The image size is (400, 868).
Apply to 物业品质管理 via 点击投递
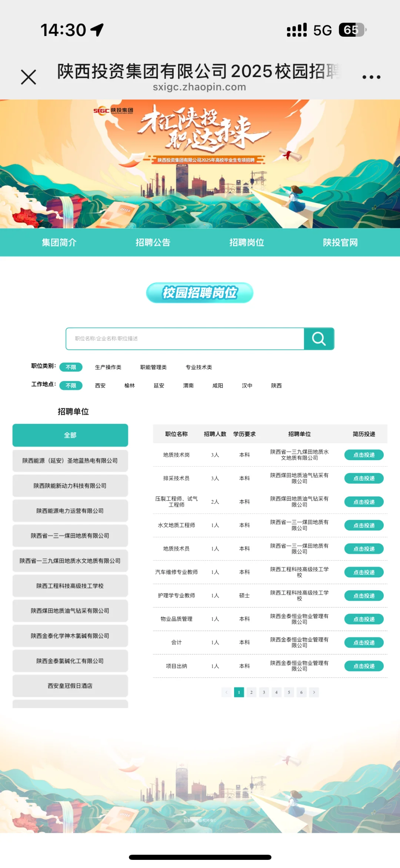pyautogui.click(x=364, y=619)
